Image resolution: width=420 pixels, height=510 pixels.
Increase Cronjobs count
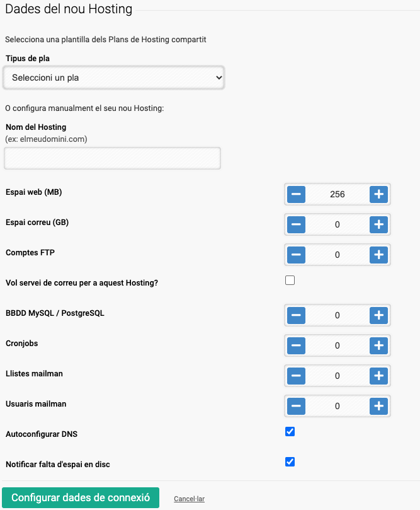(378, 345)
